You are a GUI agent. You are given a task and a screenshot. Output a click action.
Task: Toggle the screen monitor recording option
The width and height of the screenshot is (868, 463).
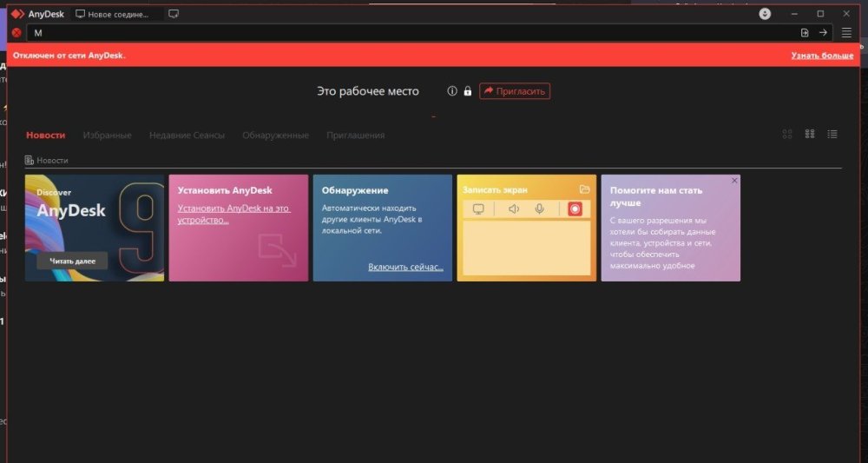click(478, 208)
